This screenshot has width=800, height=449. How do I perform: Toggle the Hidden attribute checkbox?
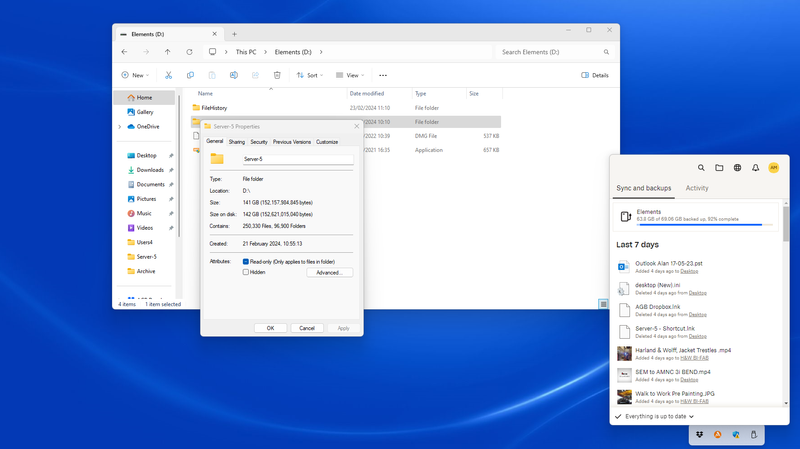coord(245,272)
